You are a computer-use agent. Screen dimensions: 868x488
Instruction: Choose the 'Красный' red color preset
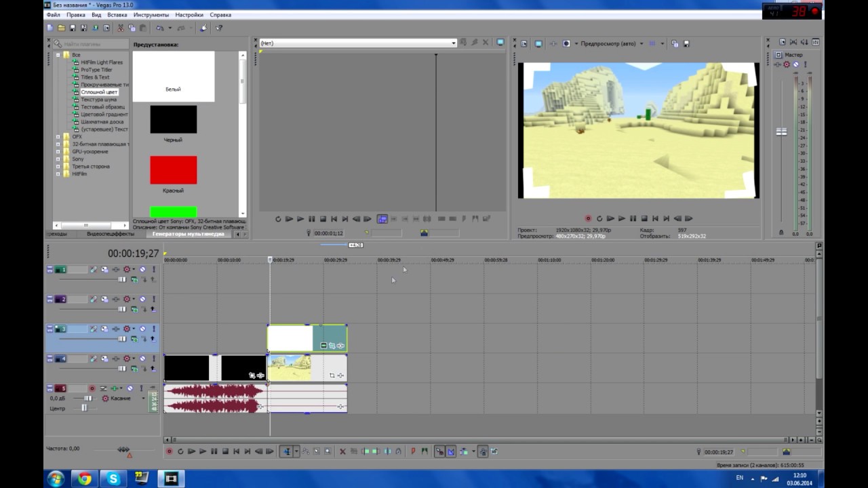(174, 170)
